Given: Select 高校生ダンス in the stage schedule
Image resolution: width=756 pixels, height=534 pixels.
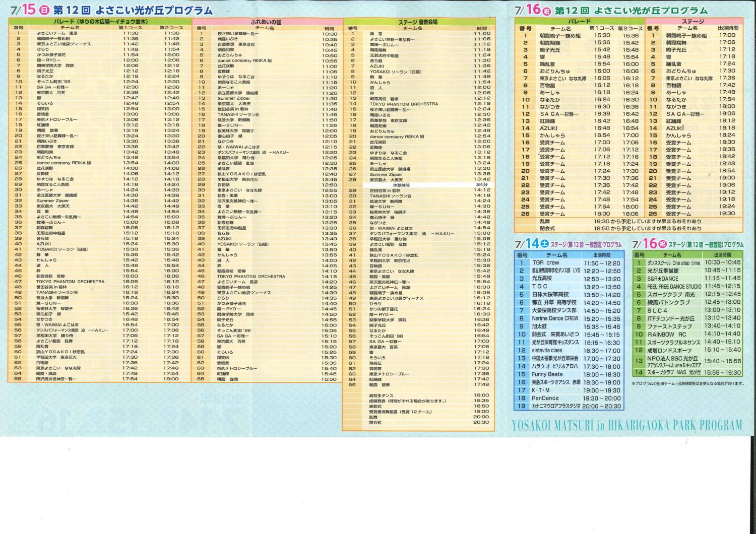Looking at the screenshot, I should 381,395.
